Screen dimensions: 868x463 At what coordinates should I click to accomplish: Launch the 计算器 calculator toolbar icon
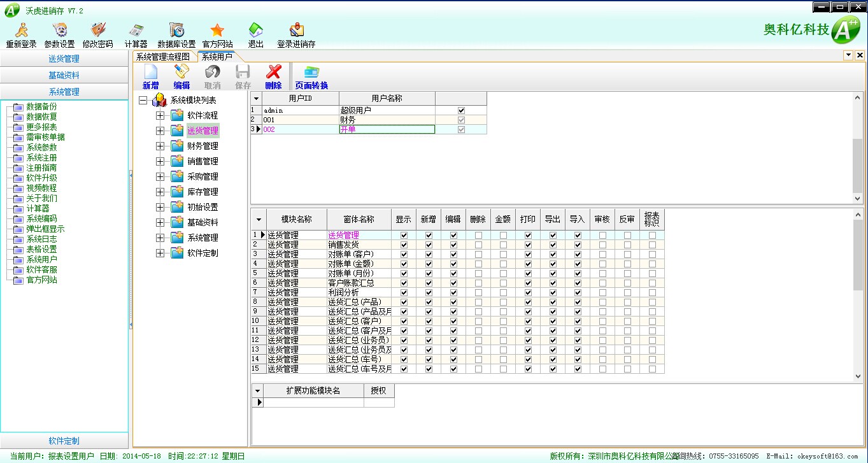(136, 31)
